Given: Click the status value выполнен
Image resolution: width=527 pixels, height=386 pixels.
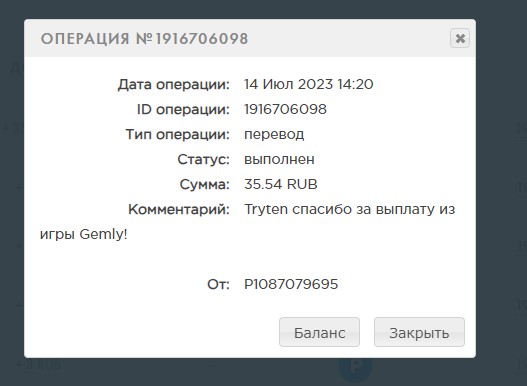Looking at the screenshot, I should (x=279, y=159).
